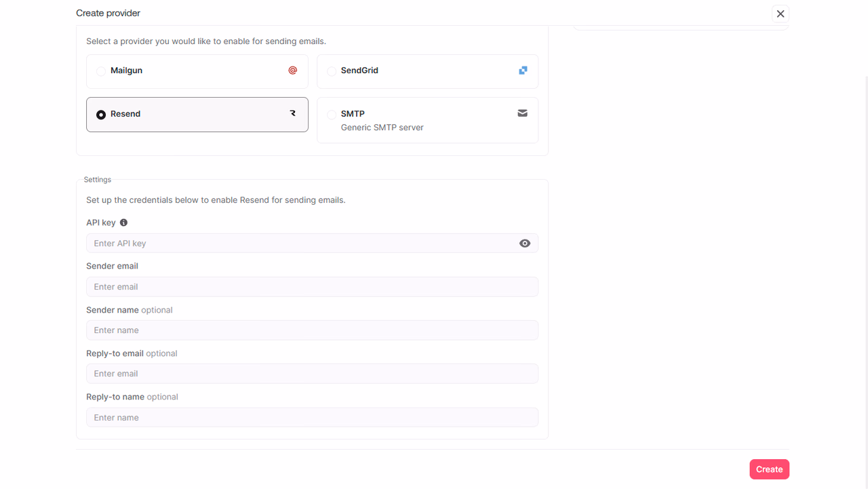Focus the Reply-to name field
Viewport: 868px width, 489px height.
(312, 417)
